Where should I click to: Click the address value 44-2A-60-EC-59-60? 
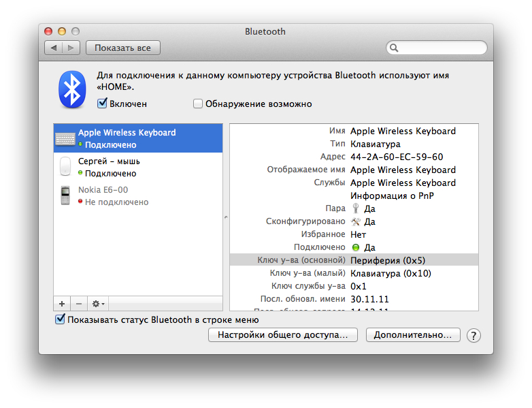tap(397, 157)
